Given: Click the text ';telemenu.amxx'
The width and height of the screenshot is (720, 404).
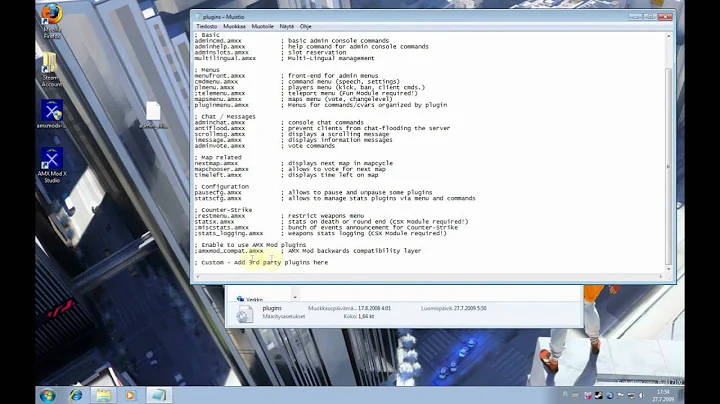Looking at the screenshot, I should 219,93.
